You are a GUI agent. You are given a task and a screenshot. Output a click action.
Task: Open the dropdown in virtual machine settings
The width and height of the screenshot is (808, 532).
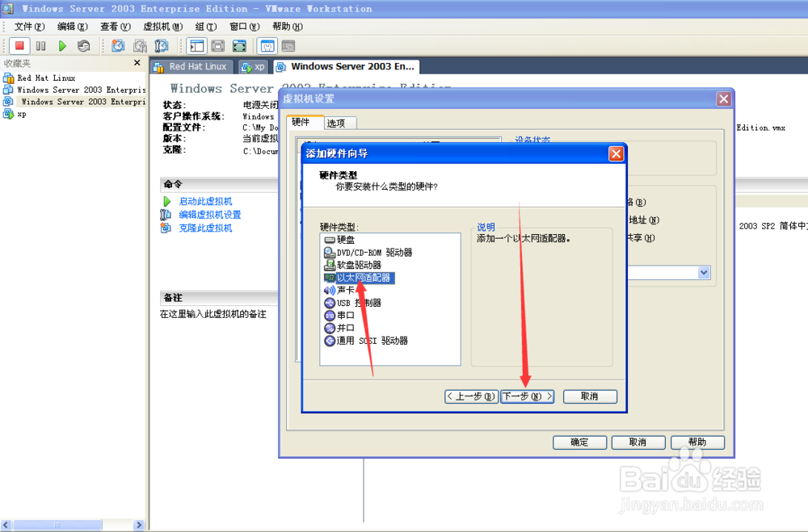704,272
